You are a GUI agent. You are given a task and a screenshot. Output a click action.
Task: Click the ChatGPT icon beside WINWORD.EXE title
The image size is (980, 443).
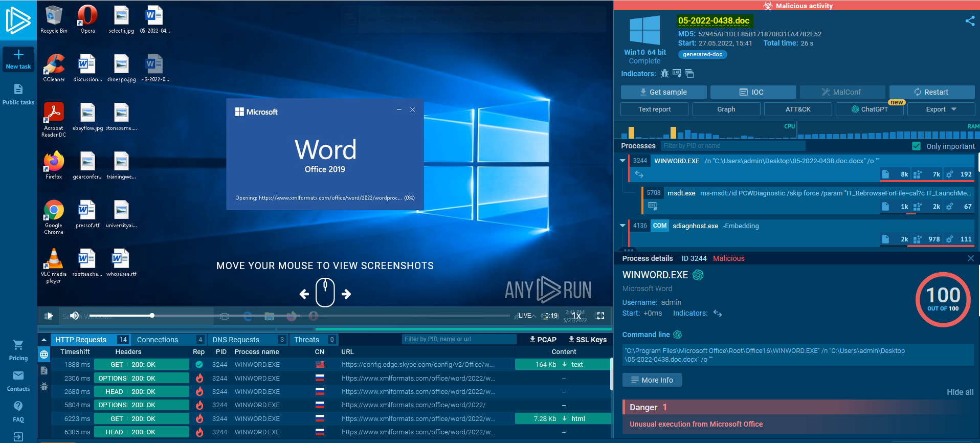click(698, 275)
